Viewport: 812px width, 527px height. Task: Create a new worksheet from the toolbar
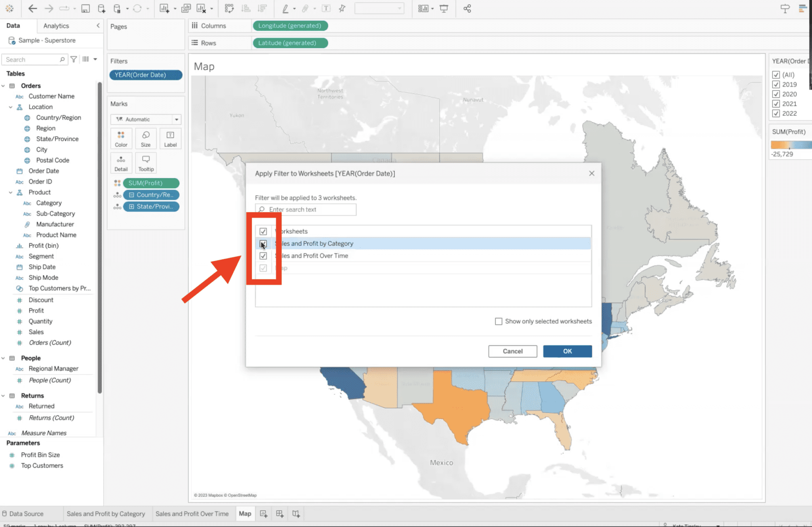click(x=164, y=8)
